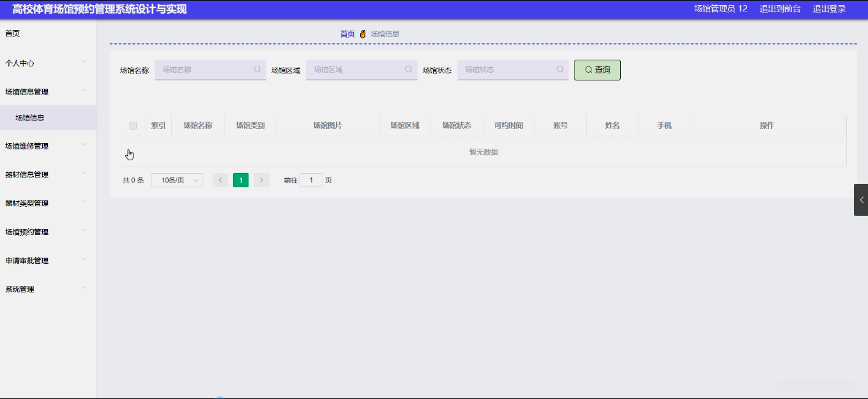Click 场馆信息 breadcrumb text
This screenshot has height=399, width=868.
pos(385,34)
